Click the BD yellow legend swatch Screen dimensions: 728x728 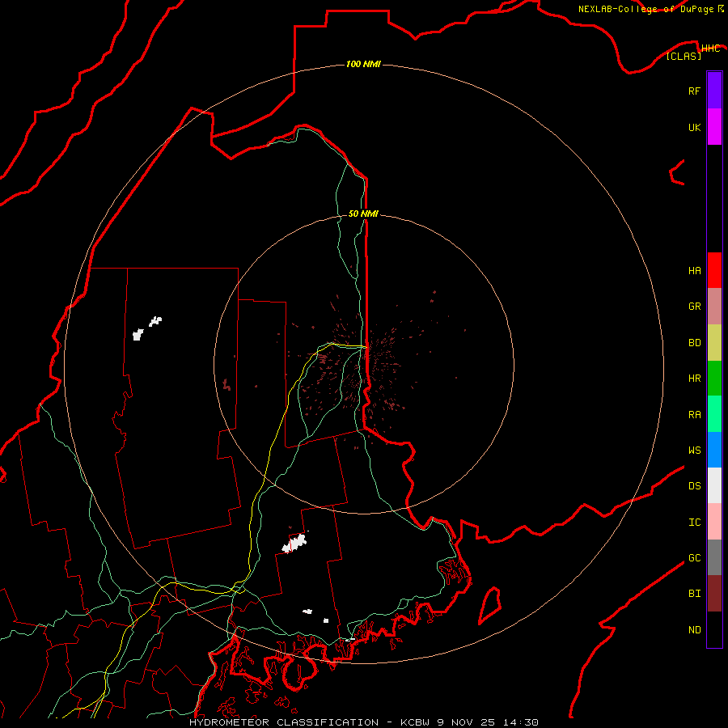point(714,343)
